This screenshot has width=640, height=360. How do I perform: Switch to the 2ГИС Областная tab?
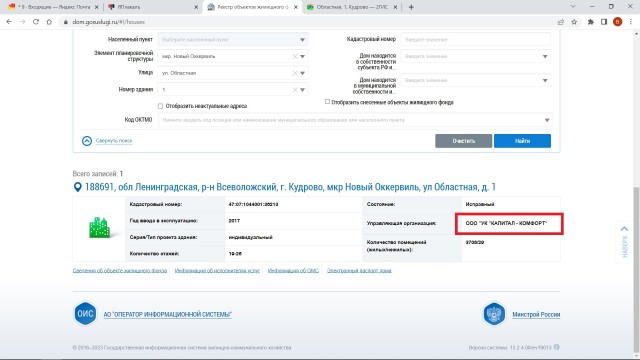click(352, 7)
